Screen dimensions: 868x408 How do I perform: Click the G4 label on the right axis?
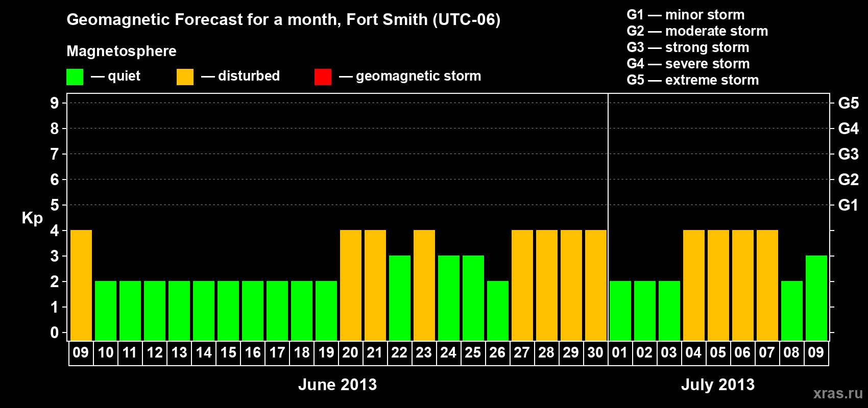click(x=849, y=129)
